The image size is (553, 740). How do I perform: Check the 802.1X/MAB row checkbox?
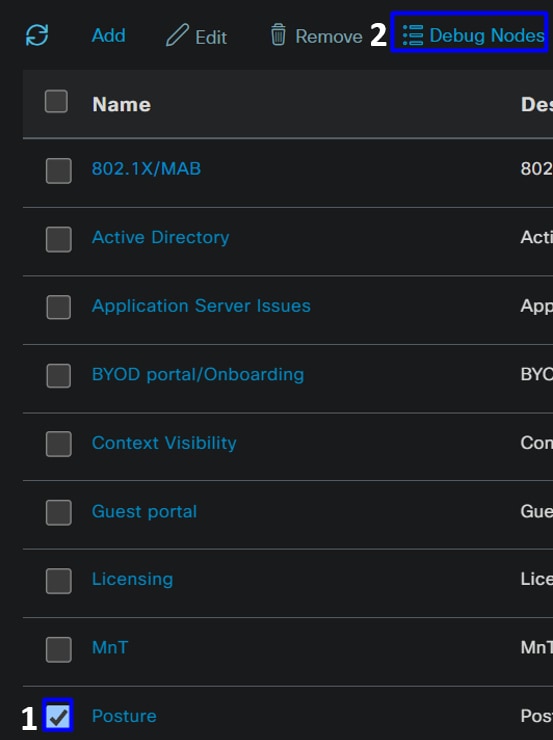59,171
